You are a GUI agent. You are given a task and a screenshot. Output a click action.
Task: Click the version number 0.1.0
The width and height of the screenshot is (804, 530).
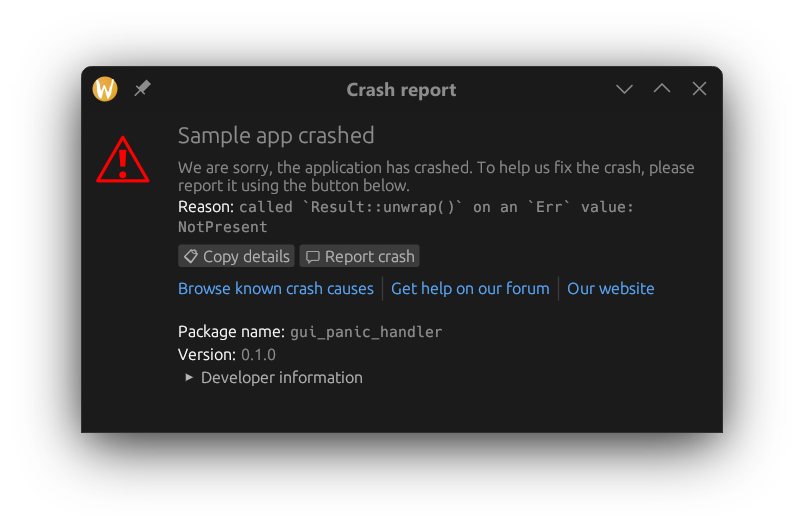(258, 355)
